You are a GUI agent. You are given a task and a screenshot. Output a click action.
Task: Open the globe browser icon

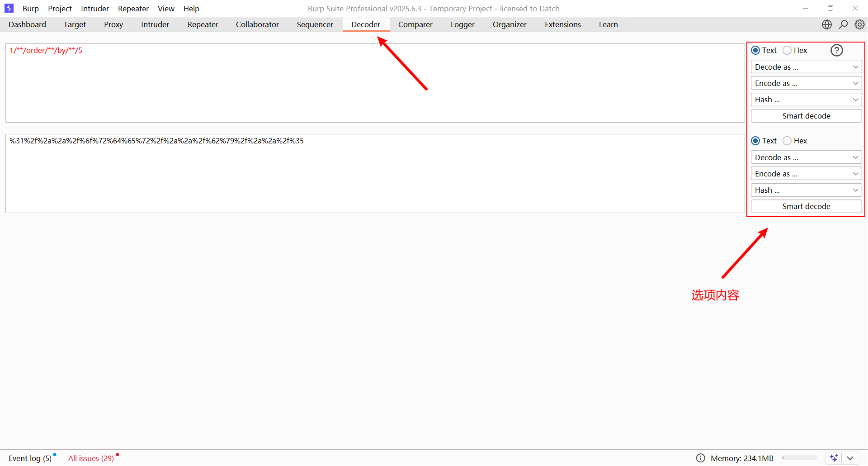827,24
